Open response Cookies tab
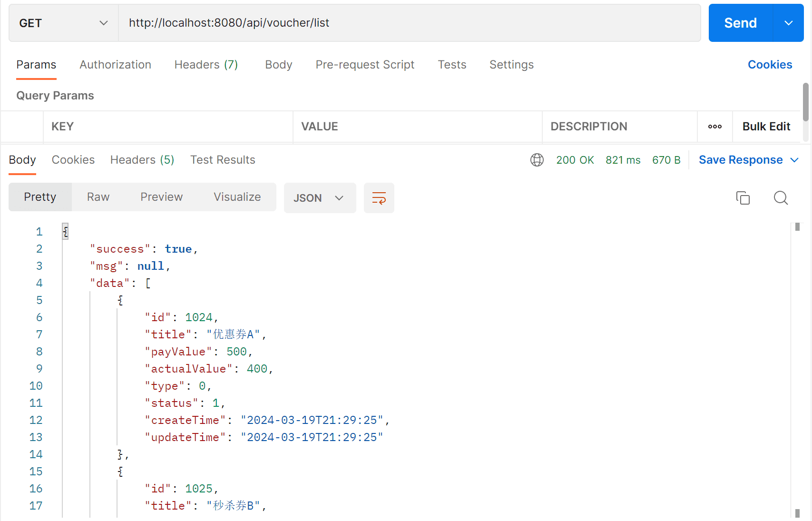This screenshot has width=812, height=521. tap(73, 160)
